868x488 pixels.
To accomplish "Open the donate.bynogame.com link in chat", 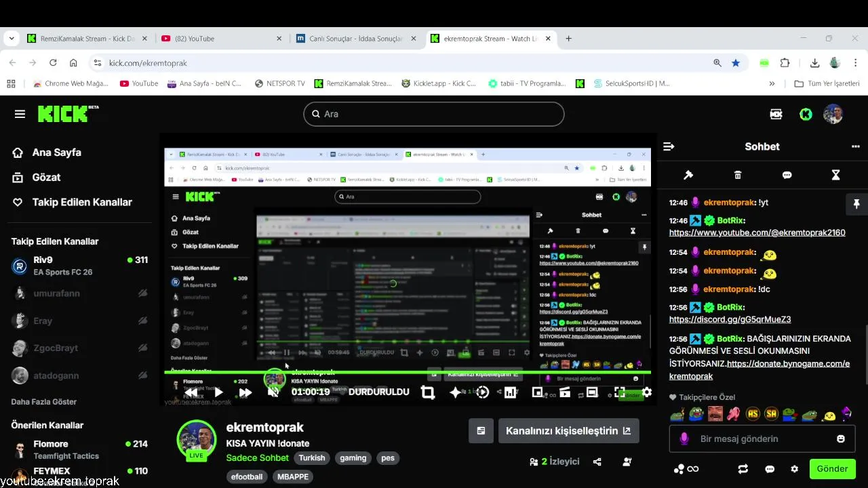I will 759,370.
